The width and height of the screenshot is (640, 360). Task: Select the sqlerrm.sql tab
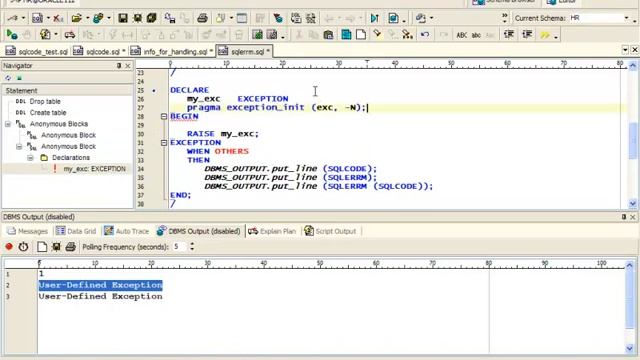point(244,52)
